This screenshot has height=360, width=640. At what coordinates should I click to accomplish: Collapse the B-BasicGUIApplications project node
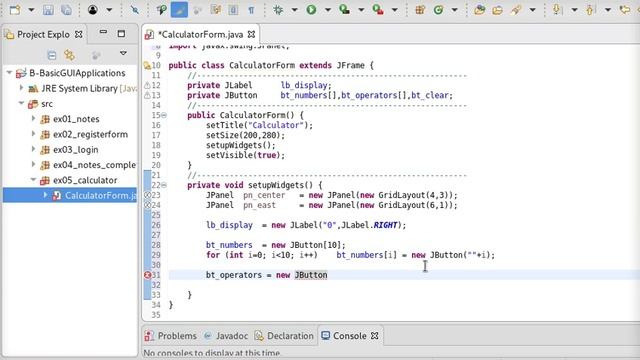tap(9, 73)
